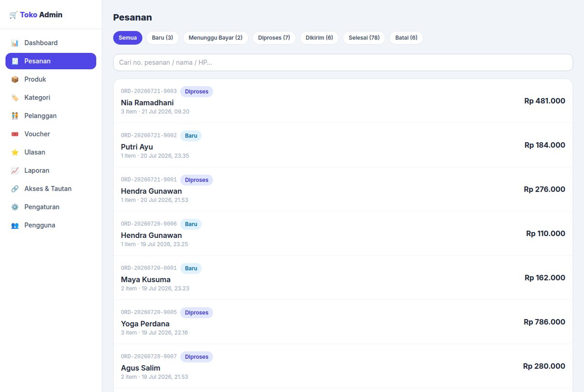Click the Akses & Tautan link icon

click(x=15, y=189)
